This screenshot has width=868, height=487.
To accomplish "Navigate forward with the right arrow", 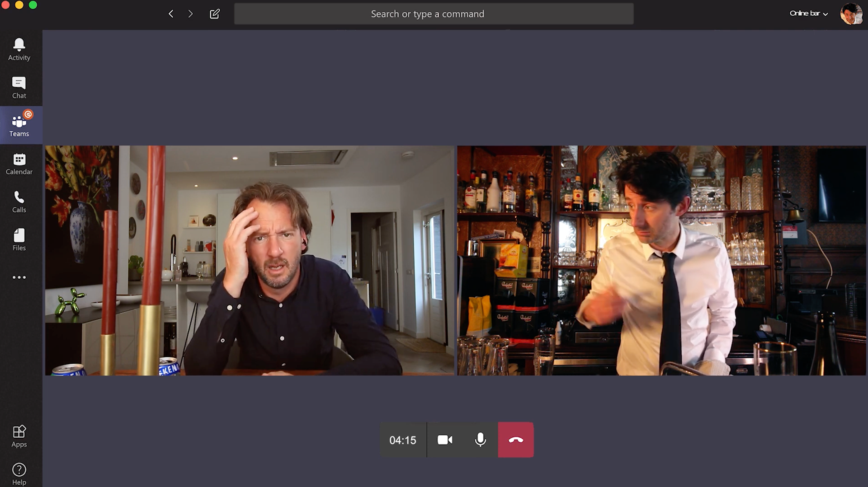I will pos(190,14).
